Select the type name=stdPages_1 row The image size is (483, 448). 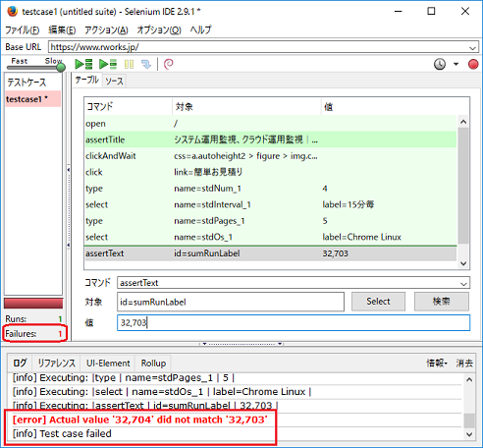pyautogui.click(x=270, y=221)
